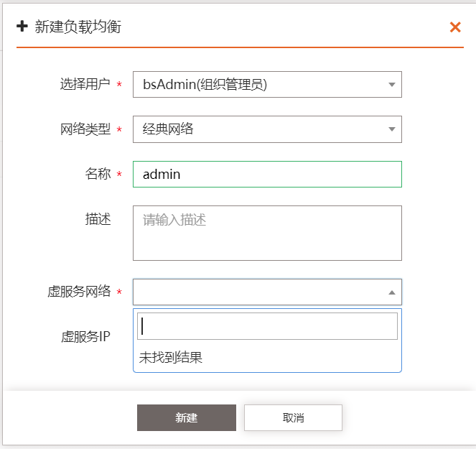This screenshot has height=449, width=476.
Task: Collapse the 虚服务网络 dropdown box
Action: click(x=258, y=292)
